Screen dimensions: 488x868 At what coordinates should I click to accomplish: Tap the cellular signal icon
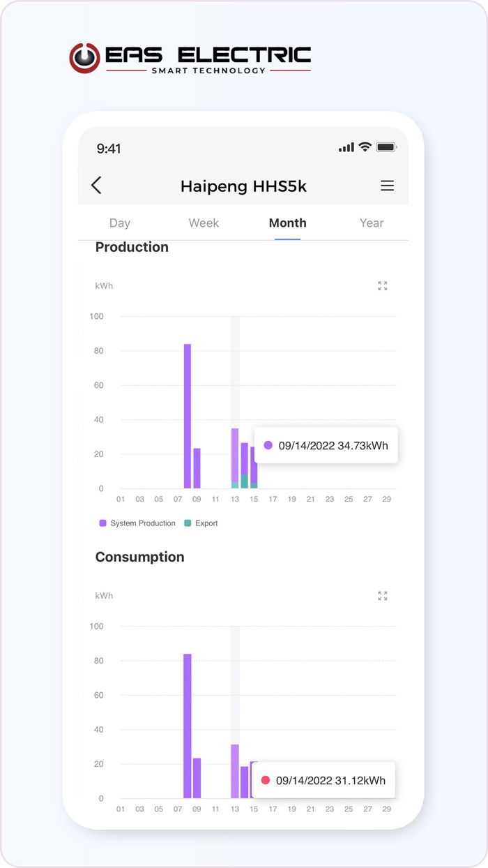coord(346,148)
